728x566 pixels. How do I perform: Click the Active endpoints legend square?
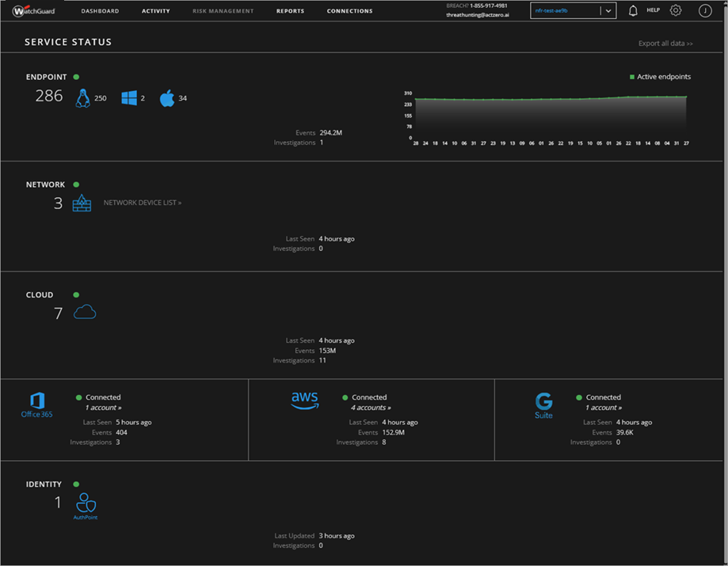click(x=632, y=77)
